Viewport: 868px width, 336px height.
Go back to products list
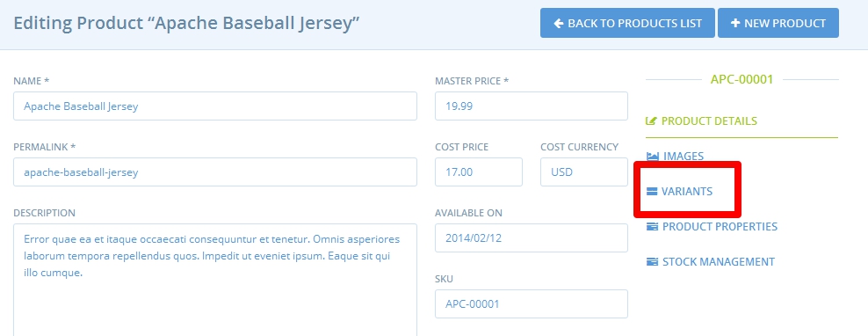pyautogui.click(x=627, y=23)
